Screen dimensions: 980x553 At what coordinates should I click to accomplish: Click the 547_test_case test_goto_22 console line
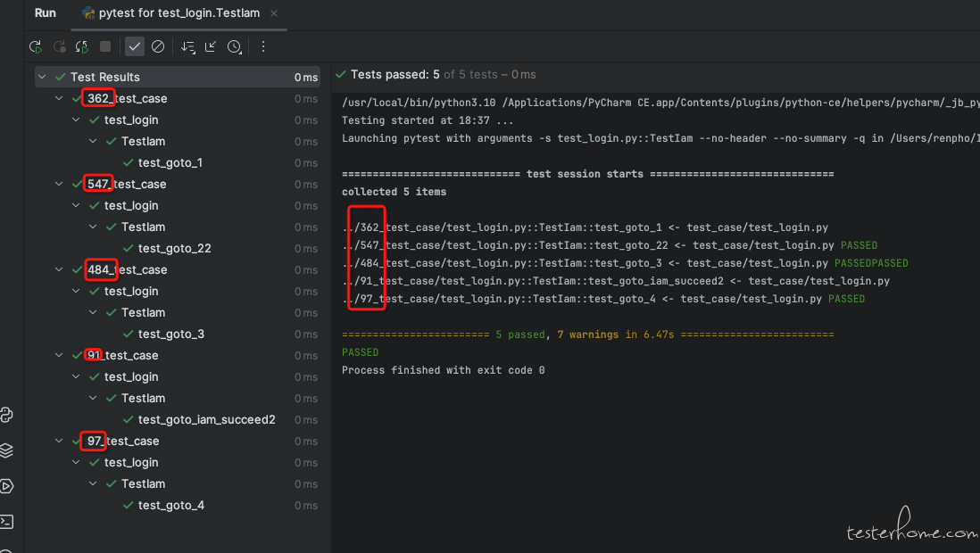610,245
